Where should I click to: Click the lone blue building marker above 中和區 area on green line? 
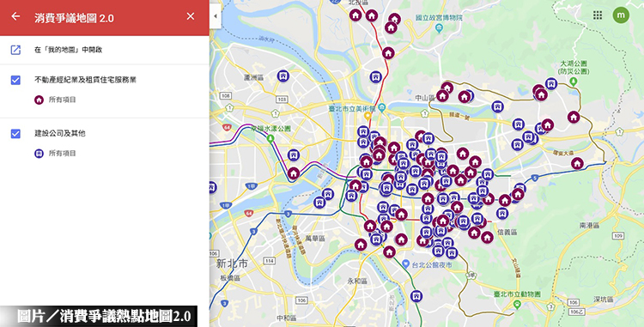pyautogui.click(x=416, y=295)
